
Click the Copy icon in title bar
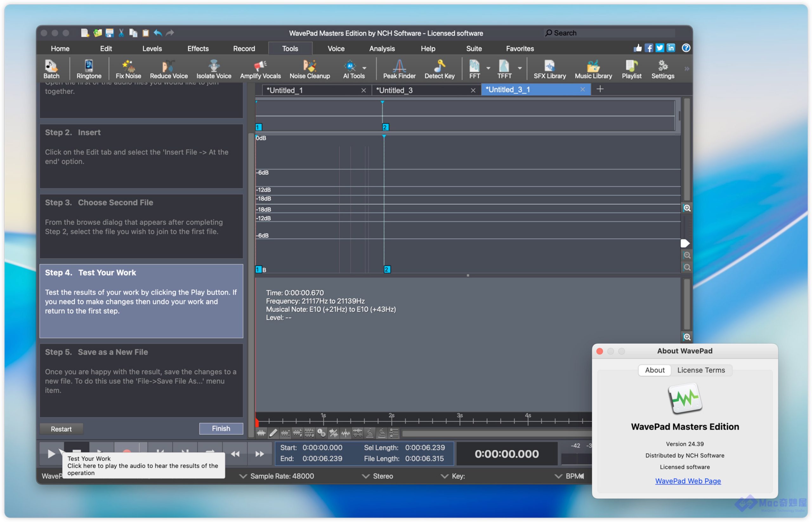coord(133,33)
